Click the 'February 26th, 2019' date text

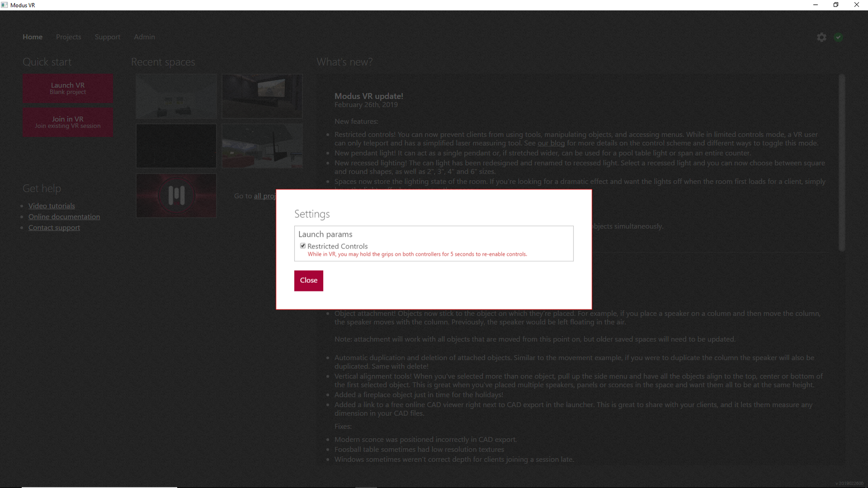click(x=366, y=105)
